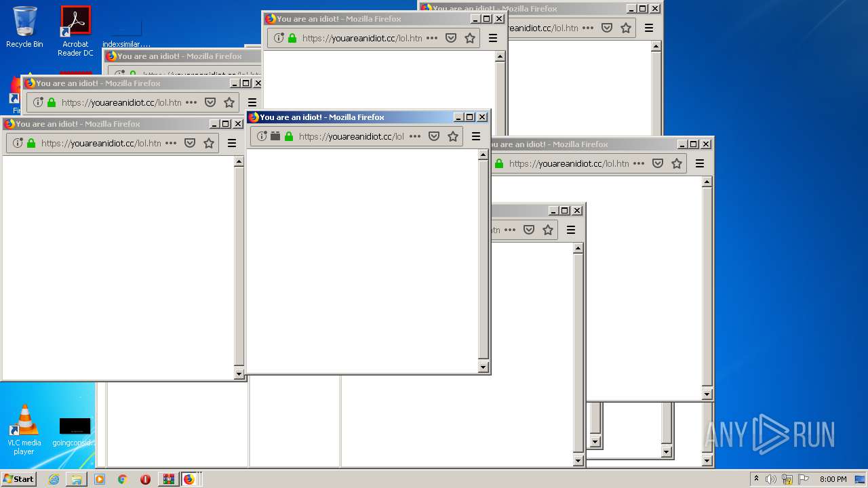868x488 pixels.
Task: Click the Pocket icon in the leftmost Firefox window
Action: point(190,143)
